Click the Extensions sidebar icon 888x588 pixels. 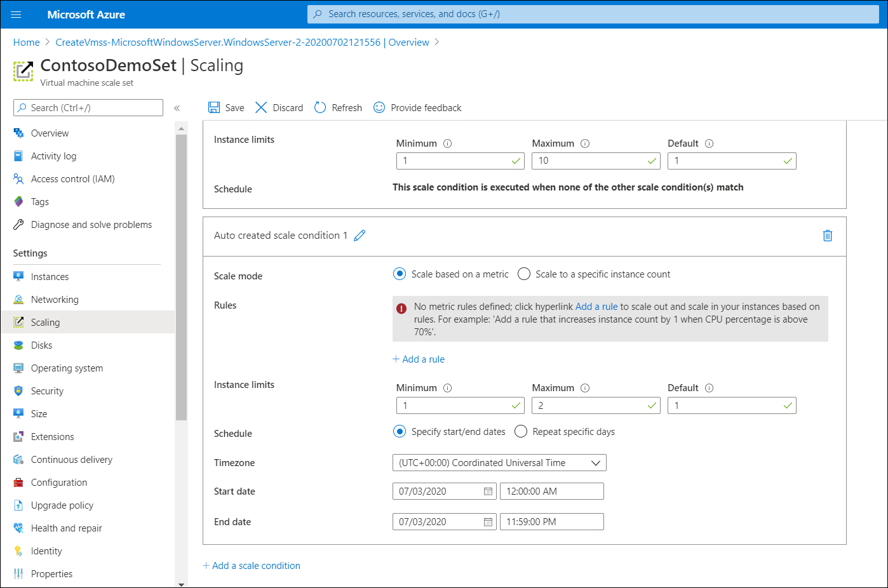click(x=18, y=436)
